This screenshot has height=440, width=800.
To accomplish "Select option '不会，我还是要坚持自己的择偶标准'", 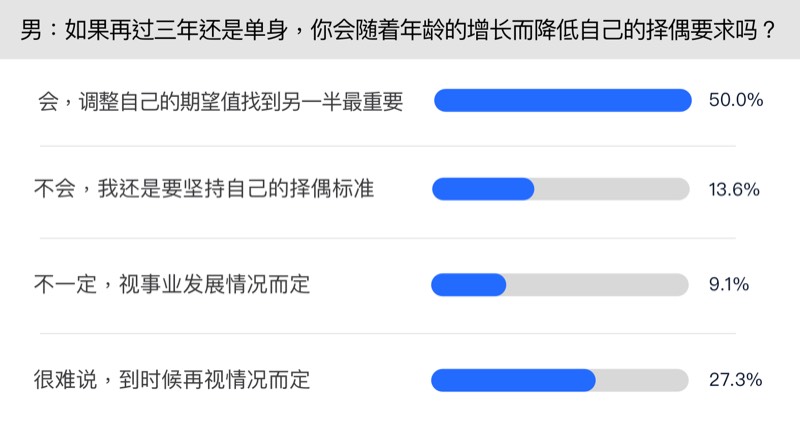I will click(204, 189).
